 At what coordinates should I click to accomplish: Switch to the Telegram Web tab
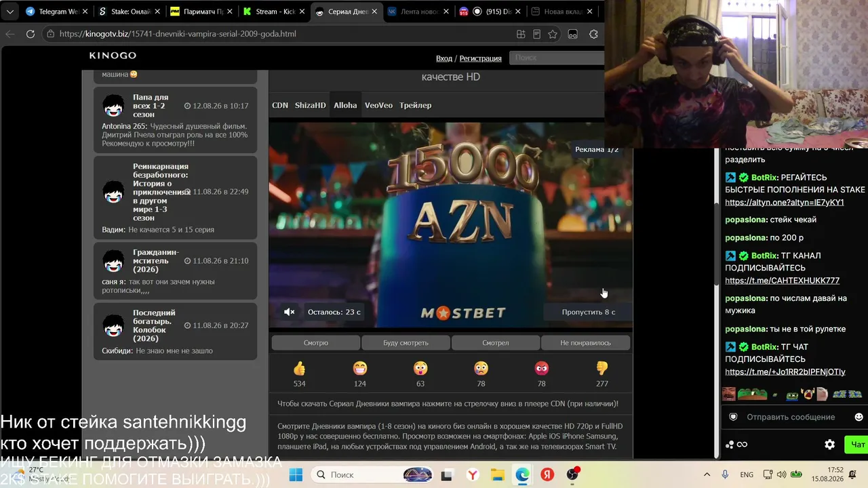pyautogui.click(x=53, y=12)
